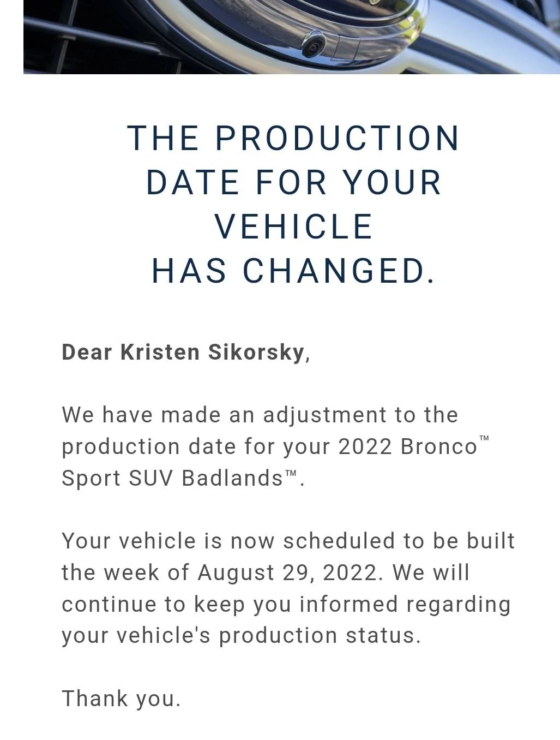This screenshot has width=560, height=740.
Task: Click the "We will" text after the date
Action: pyautogui.click(x=431, y=572)
